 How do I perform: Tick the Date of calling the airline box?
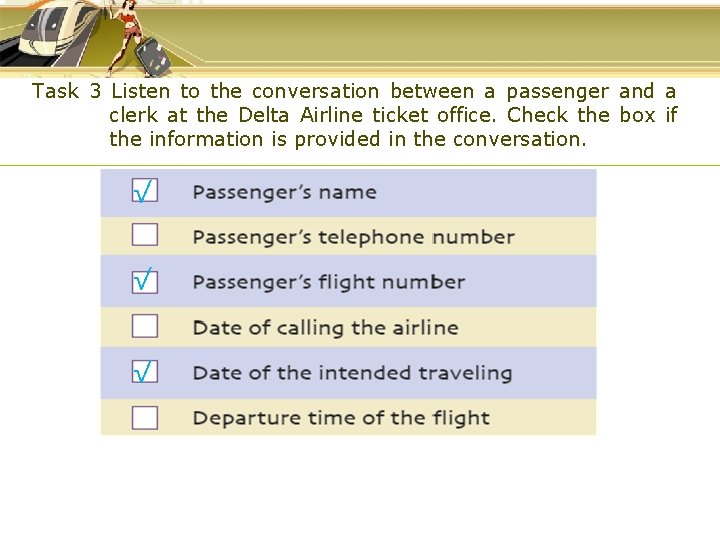pyautogui.click(x=145, y=326)
